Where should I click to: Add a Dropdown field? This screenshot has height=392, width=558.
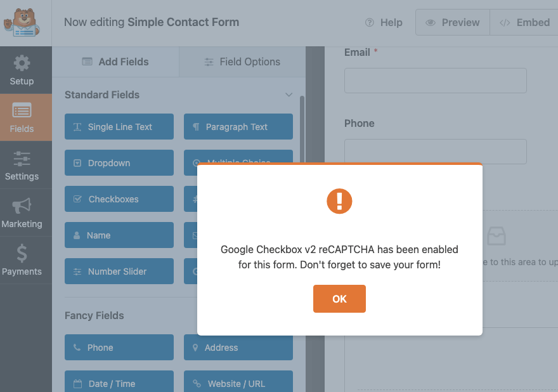pyautogui.click(x=119, y=163)
